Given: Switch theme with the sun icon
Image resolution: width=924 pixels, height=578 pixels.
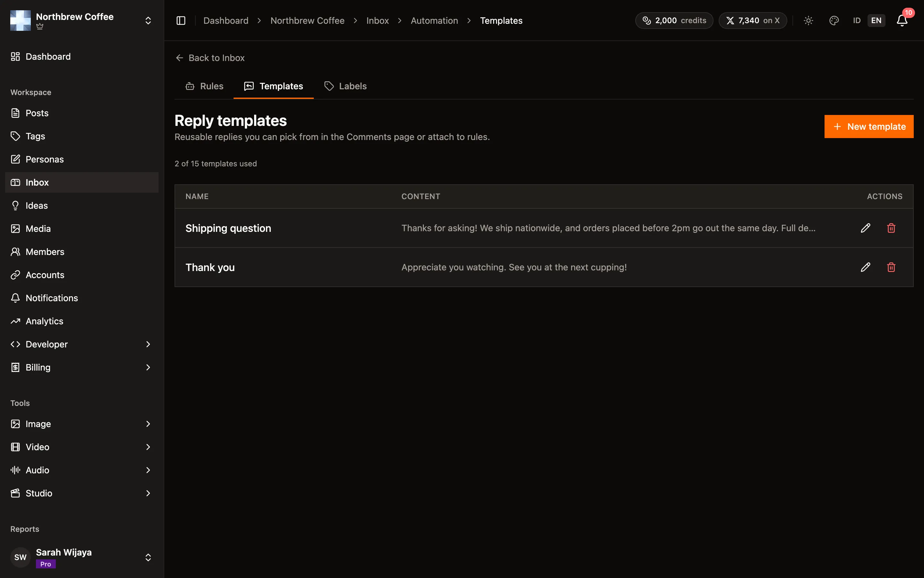Looking at the screenshot, I should [x=808, y=21].
